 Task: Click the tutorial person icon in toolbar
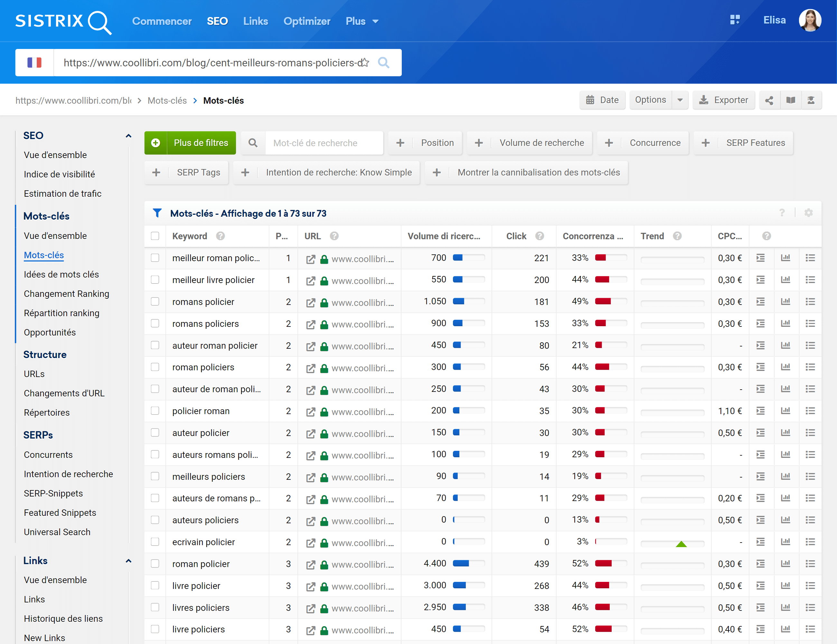point(811,100)
